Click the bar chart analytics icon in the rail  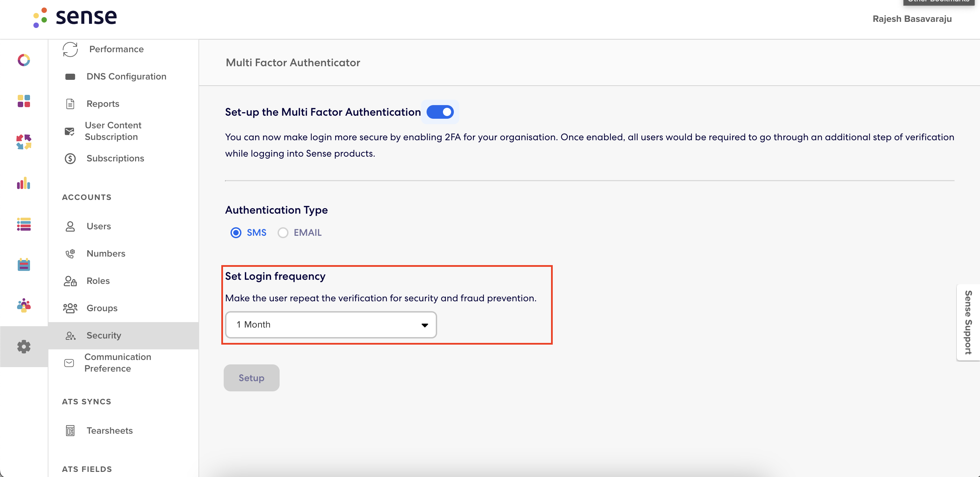tap(23, 184)
